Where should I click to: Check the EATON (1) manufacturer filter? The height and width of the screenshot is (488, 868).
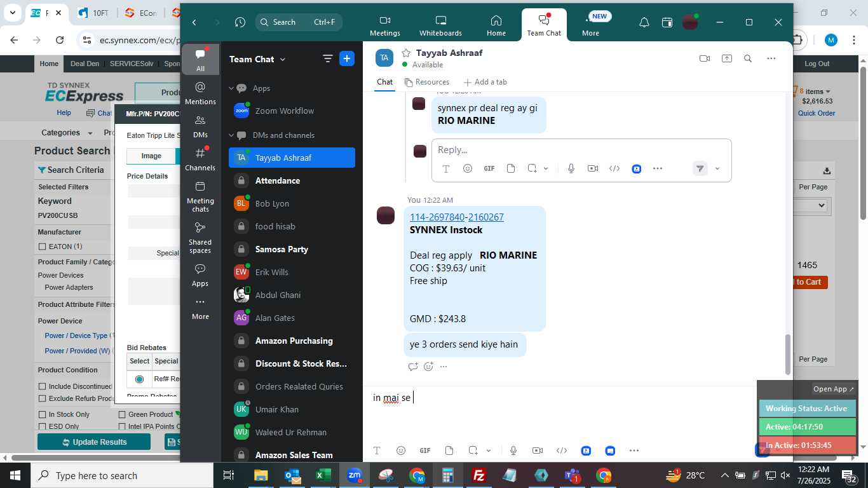43,247
